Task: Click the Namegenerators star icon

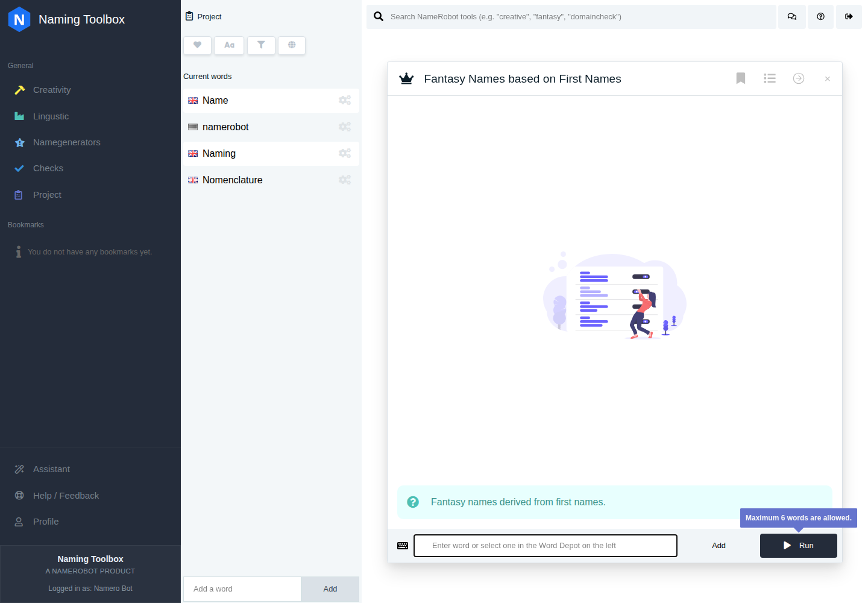Action: pos(19,142)
